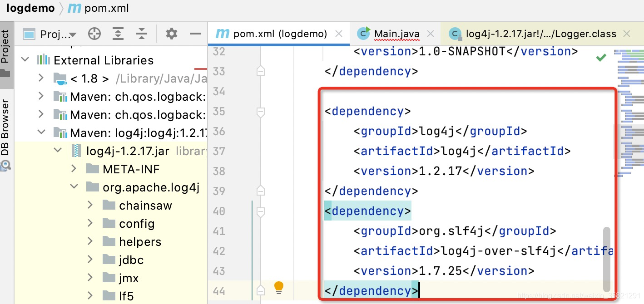Hide the project tool window with minus icon
Viewport: 644px width, 304px height.
(195, 34)
